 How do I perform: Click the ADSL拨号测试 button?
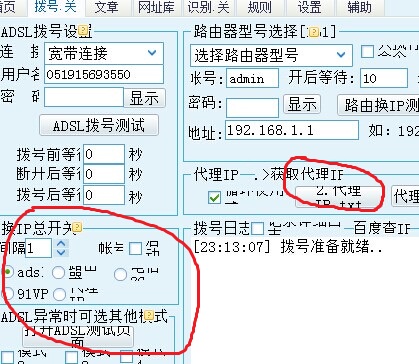99,125
